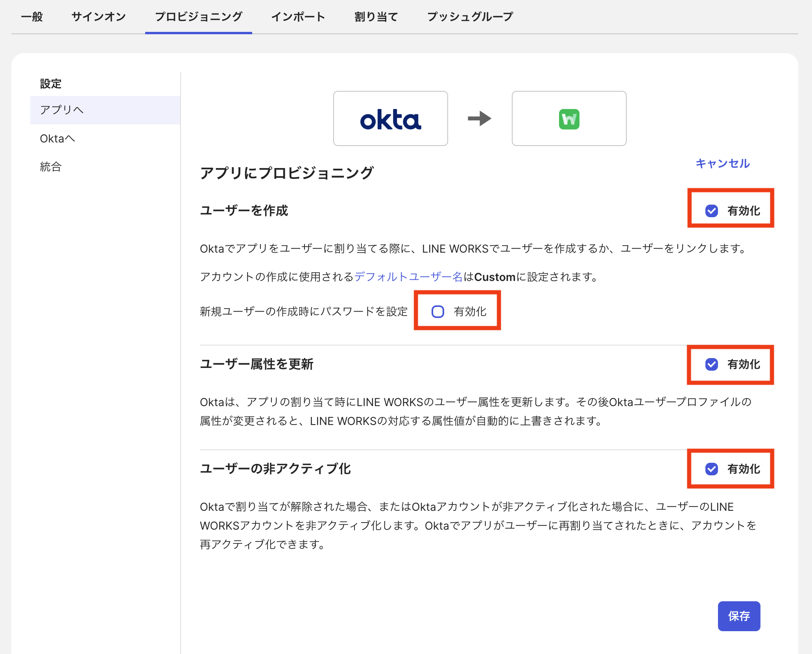812x654 pixels.
Task: Click the Okta logo box
Action: coord(390,118)
